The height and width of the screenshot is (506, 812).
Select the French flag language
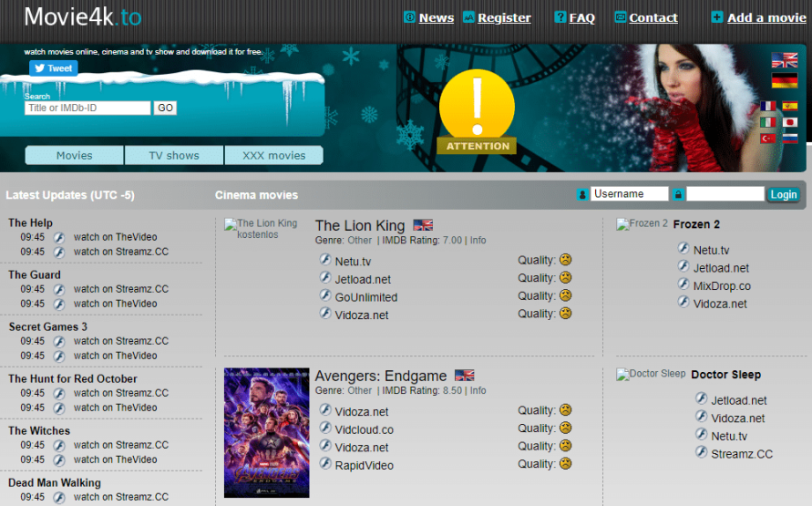[768, 106]
